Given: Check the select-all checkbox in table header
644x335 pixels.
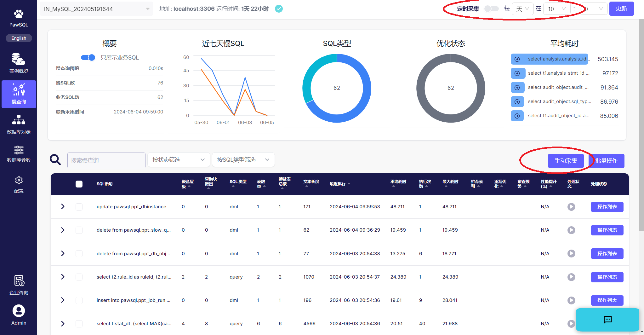Looking at the screenshot, I should tap(79, 184).
